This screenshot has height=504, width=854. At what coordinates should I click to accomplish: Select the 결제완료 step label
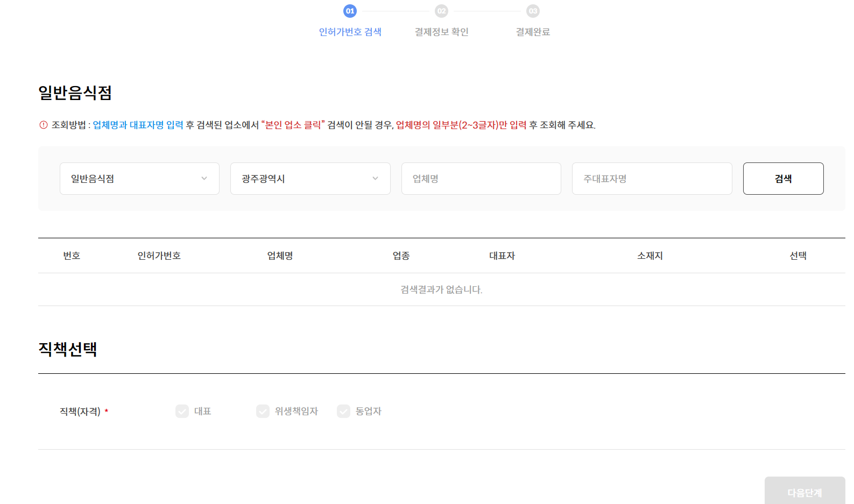click(x=533, y=32)
